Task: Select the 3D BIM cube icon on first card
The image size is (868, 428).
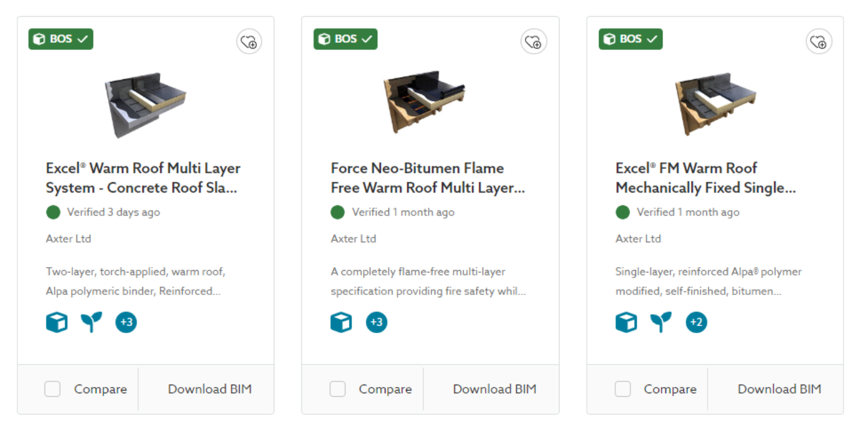Action: (56, 322)
